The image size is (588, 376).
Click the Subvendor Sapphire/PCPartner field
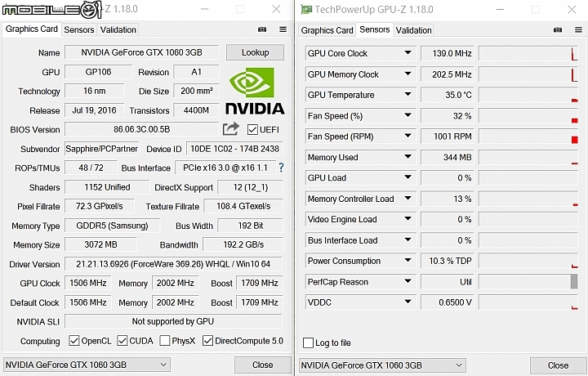pyautogui.click(x=101, y=149)
